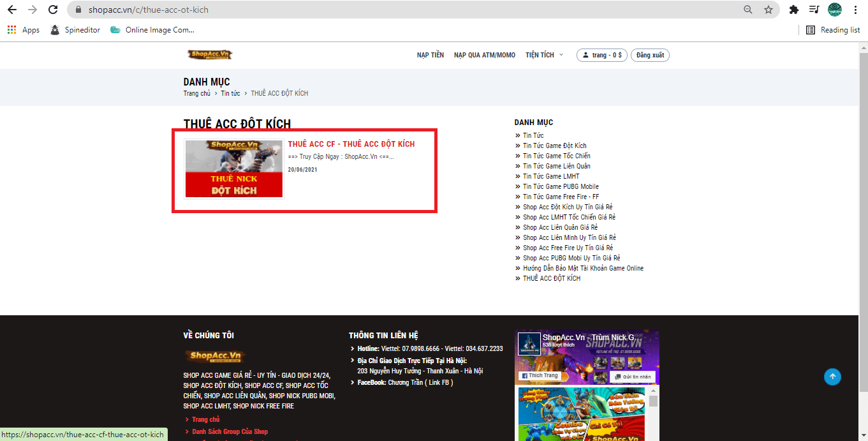Click the footer ShopAcc.Vn logo
868x441 pixels.
pyautogui.click(x=215, y=356)
